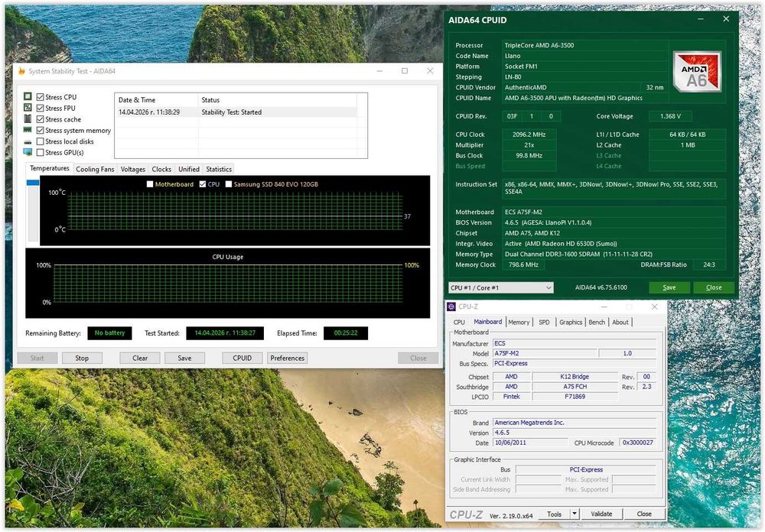This screenshot has width=765, height=532.
Task: Click the blue temperature graph scale slider
Action: click(33, 183)
